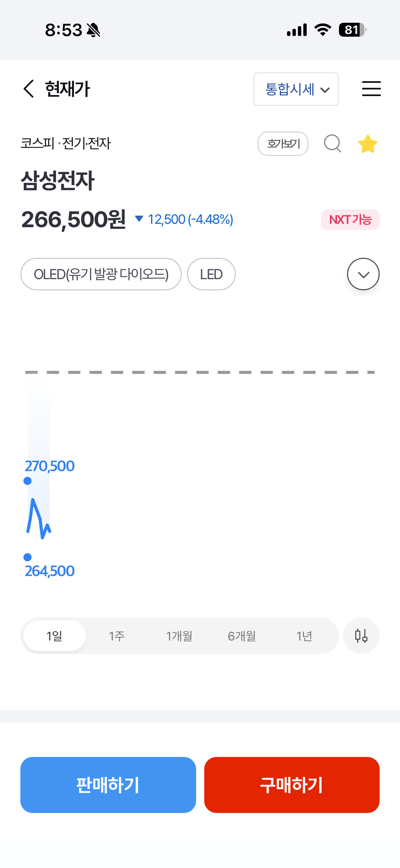The image size is (400, 868).
Task: Open the 통합시세 dropdown
Action: pos(296,89)
